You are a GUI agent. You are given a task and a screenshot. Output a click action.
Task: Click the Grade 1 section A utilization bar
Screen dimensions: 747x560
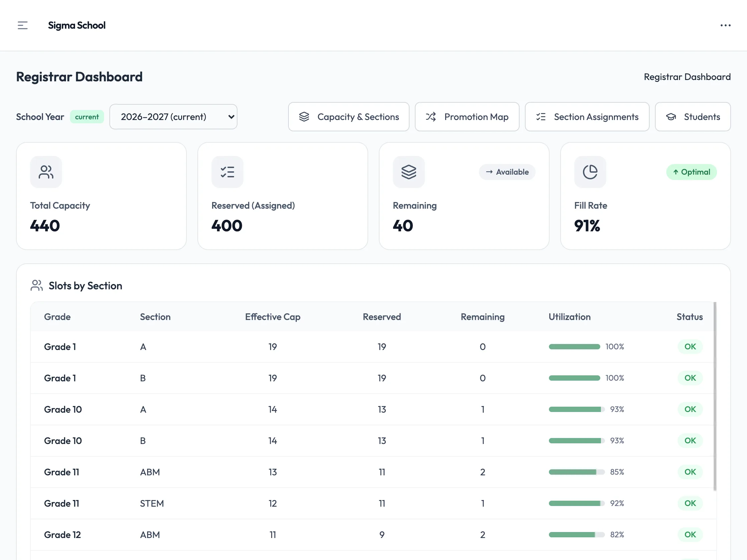[574, 347]
